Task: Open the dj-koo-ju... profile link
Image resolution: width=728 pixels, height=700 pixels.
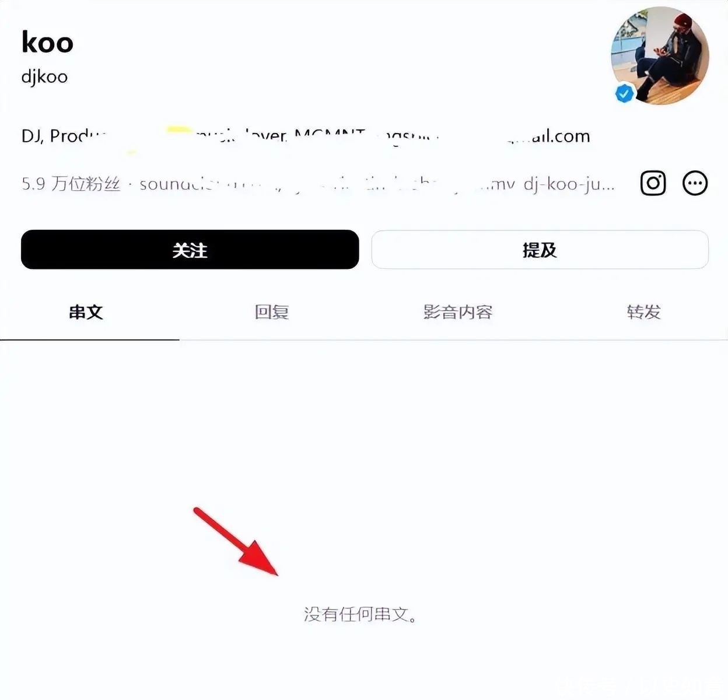Action: click(x=569, y=184)
